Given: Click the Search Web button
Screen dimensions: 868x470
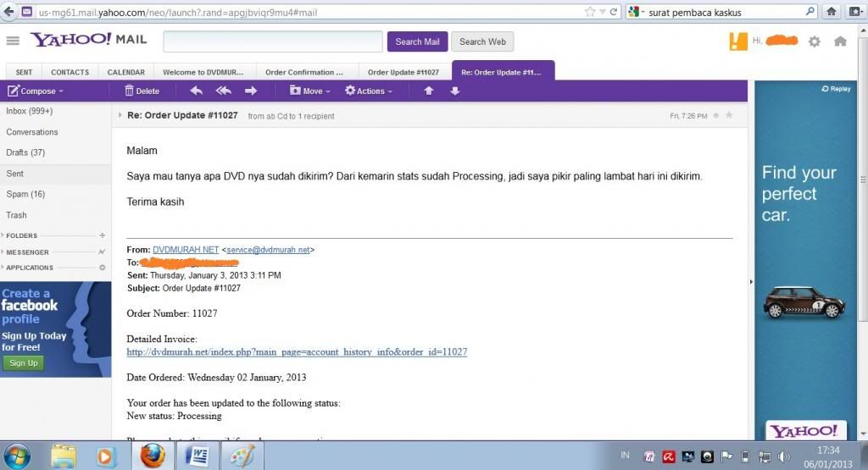Looking at the screenshot, I should point(482,41).
